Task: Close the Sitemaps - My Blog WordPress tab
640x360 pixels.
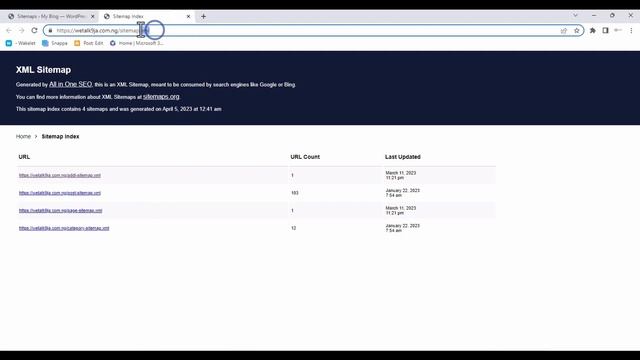Action: click(93, 16)
